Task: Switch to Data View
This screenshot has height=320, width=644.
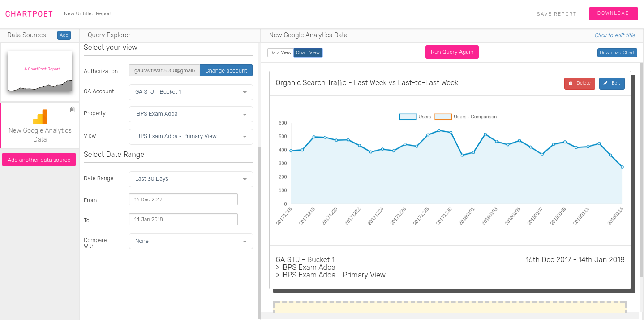Action: point(280,53)
